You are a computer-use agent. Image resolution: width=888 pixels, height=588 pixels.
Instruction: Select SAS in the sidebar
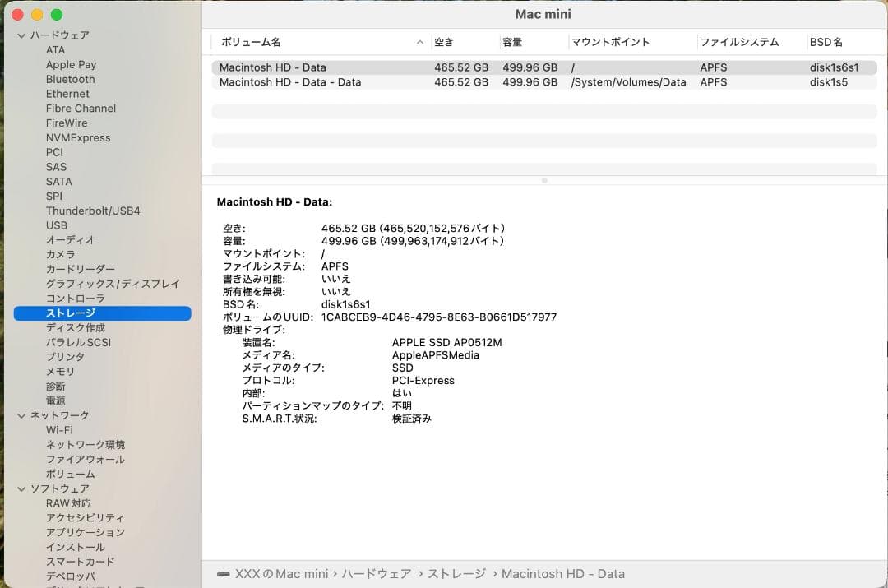pyautogui.click(x=56, y=167)
